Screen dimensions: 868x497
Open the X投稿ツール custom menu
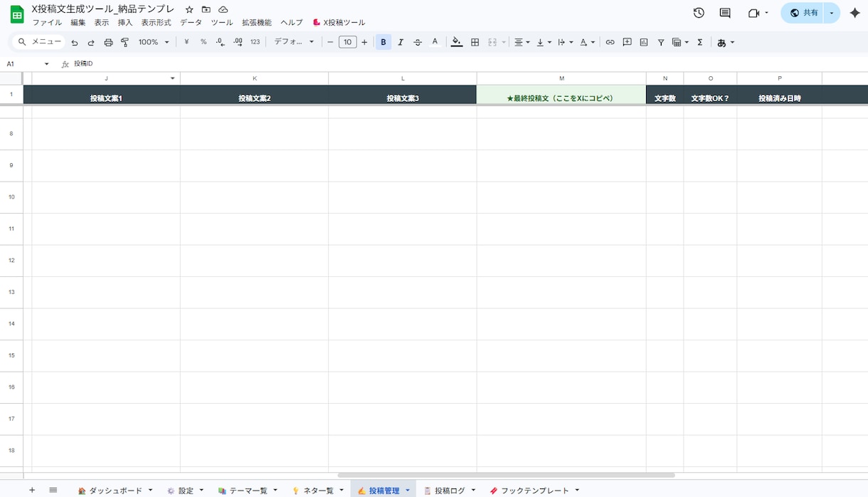click(x=339, y=23)
